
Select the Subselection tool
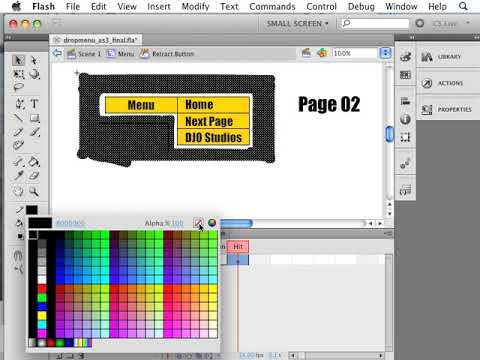point(34,60)
